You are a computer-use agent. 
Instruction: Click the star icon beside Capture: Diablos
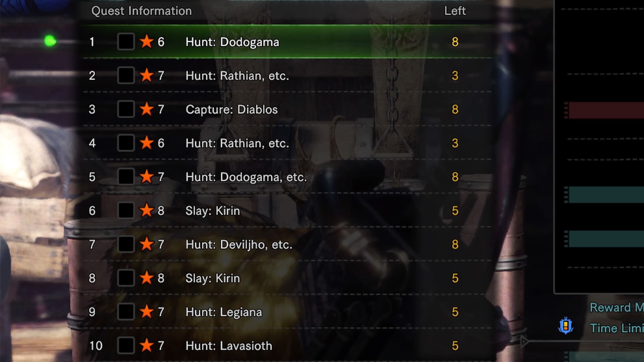point(147,109)
